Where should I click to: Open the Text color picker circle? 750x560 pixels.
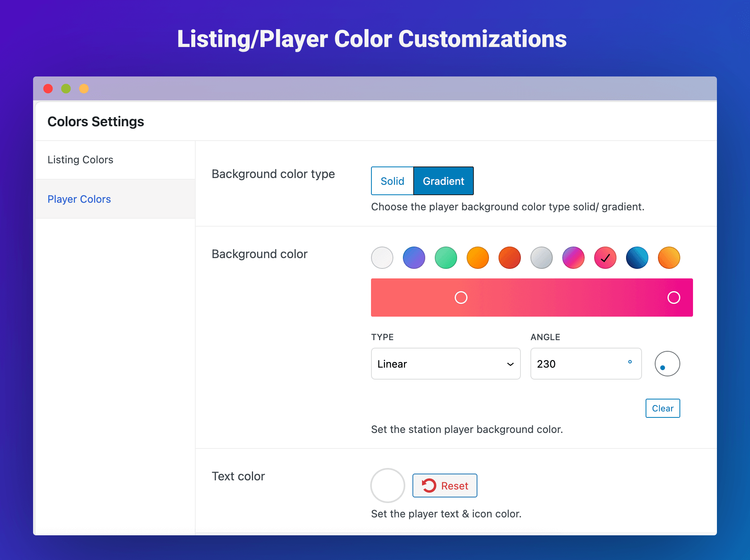tap(388, 486)
